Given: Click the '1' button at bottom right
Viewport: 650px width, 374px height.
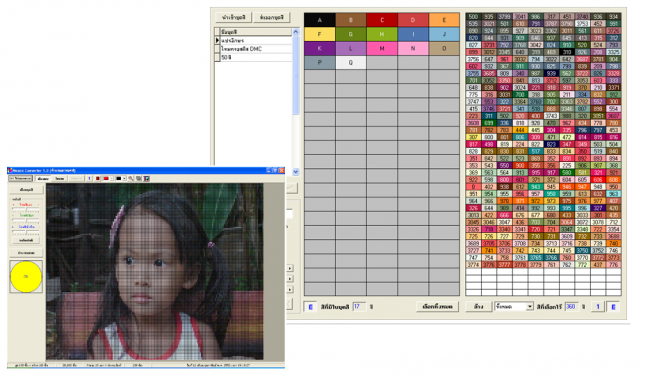Looking at the screenshot, I should [x=597, y=306].
